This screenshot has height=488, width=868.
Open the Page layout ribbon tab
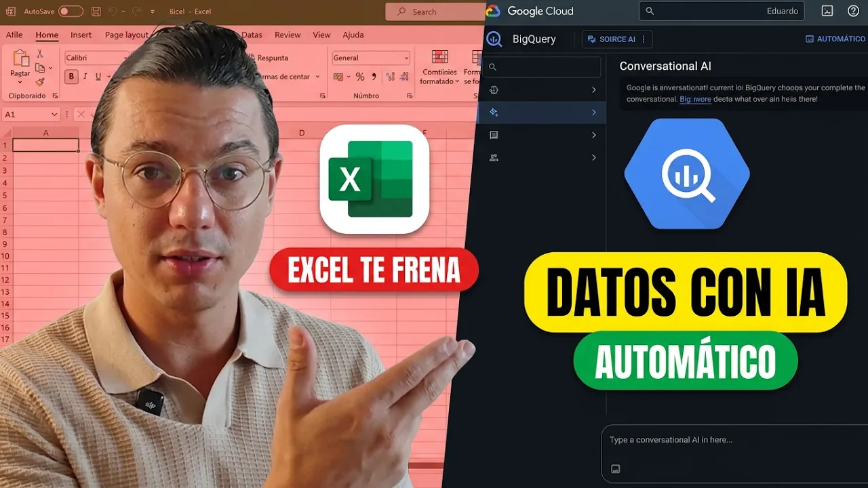point(127,35)
